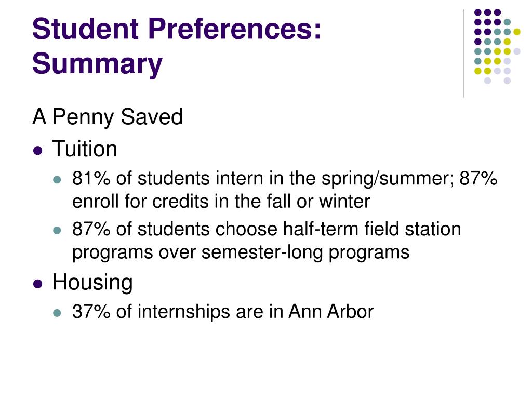
Task: Click the teal bullet before '87% of students'
Action: pos(57,230)
